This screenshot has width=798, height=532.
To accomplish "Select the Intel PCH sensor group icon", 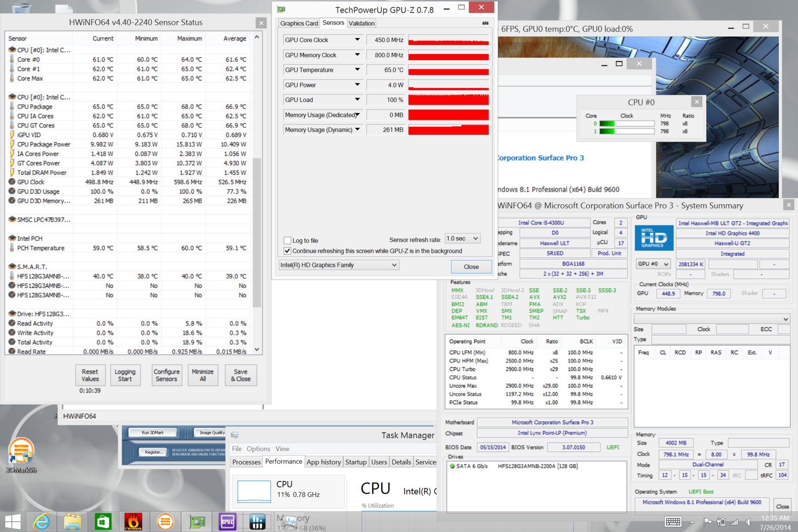I will tap(12, 238).
